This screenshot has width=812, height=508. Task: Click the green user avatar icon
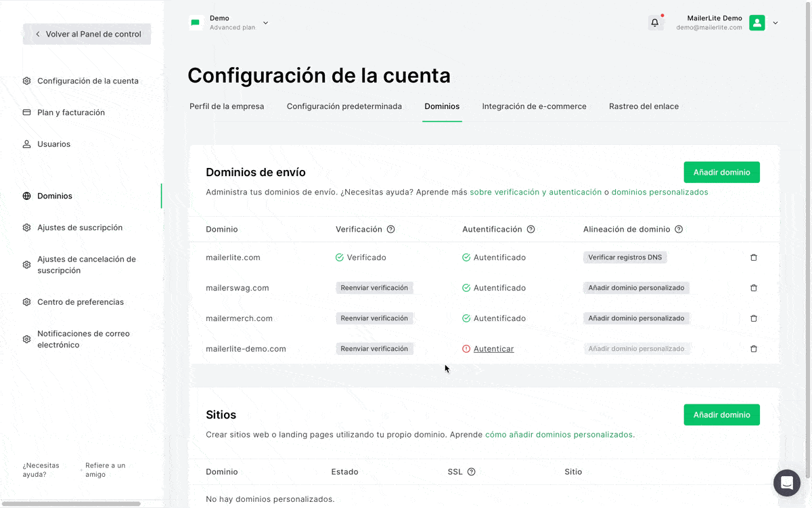pos(757,23)
